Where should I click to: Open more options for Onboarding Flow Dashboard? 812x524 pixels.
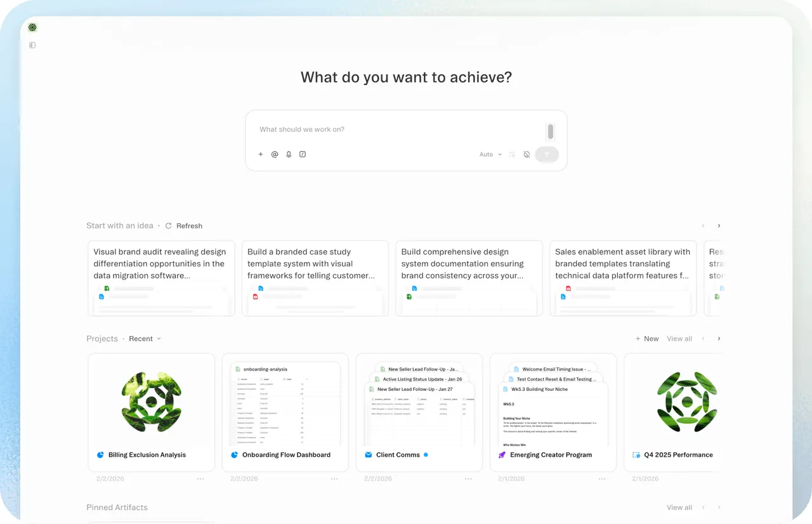point(334,479)
